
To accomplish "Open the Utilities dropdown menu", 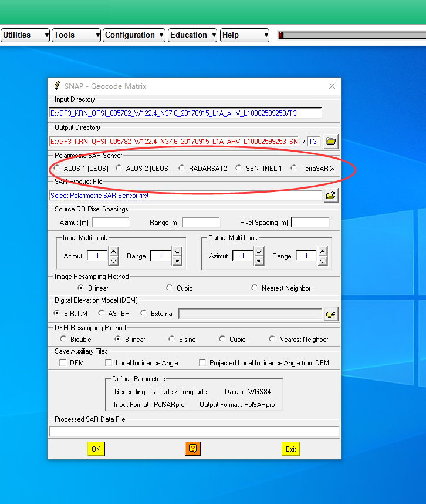I will point(25,35).
